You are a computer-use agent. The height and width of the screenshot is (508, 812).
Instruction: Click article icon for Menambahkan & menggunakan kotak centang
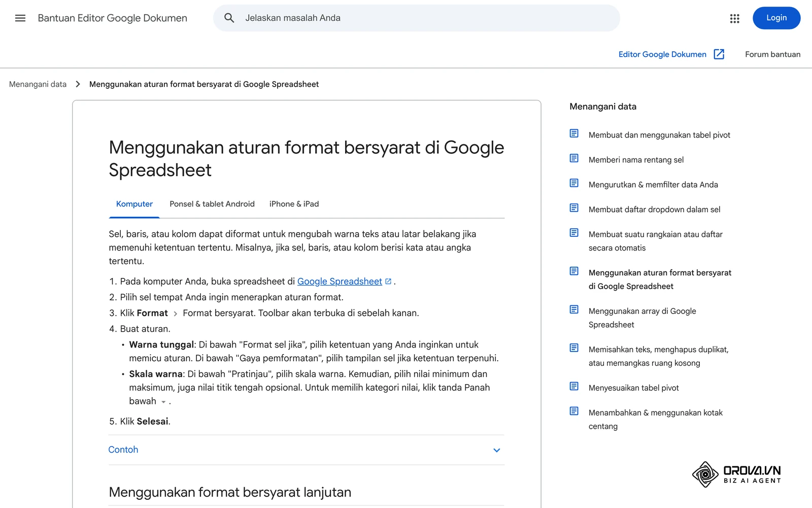coord(574,411)
